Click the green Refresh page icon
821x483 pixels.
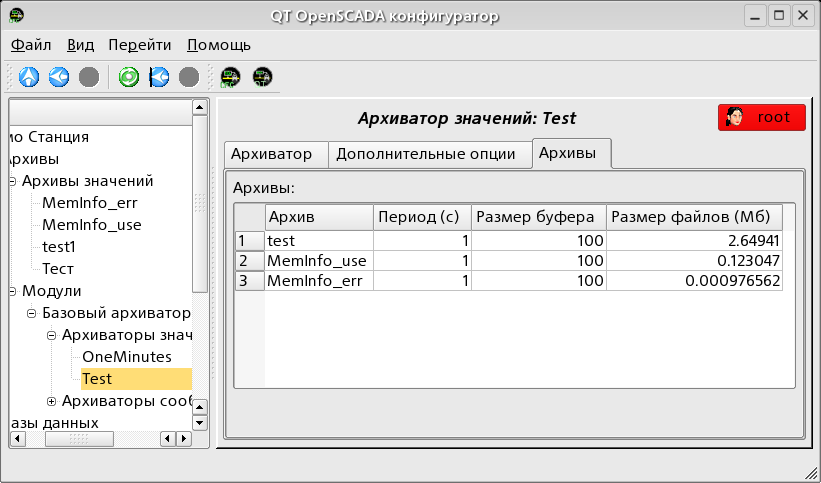tap(129, 76)
